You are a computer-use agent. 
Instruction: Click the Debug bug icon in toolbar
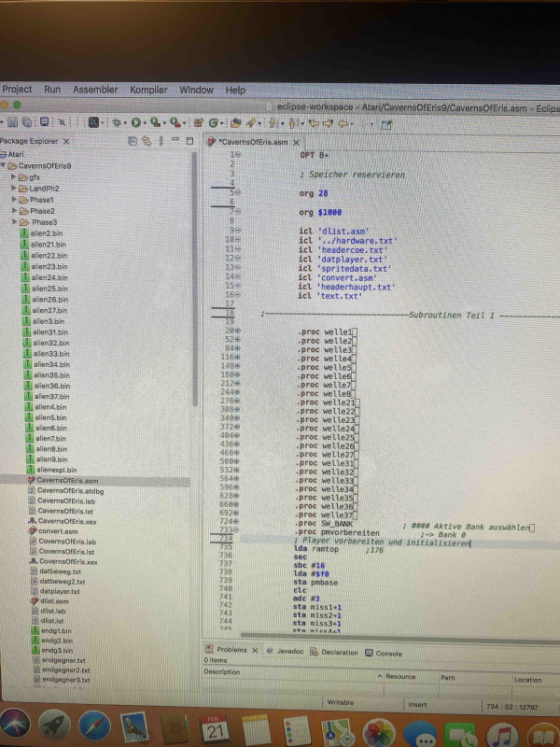pos(118,122)
